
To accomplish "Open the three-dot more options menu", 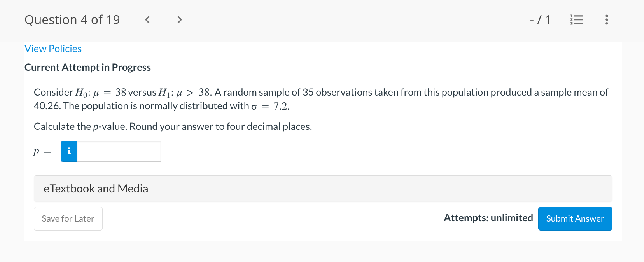I will click(607, 20).
